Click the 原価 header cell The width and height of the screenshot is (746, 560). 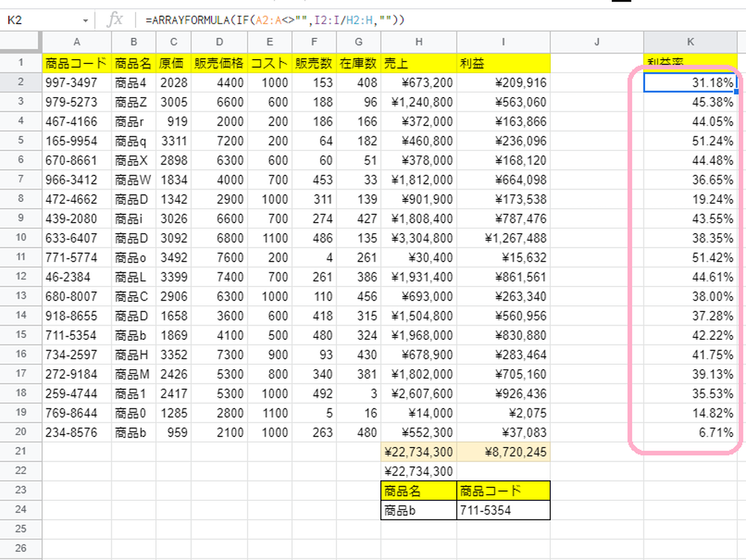(x=173, y=63)
